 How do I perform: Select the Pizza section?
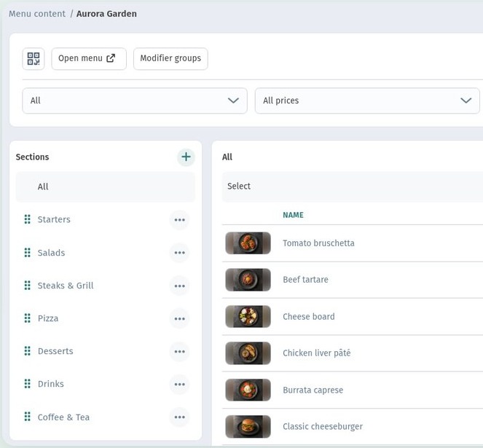click(48, 318)
